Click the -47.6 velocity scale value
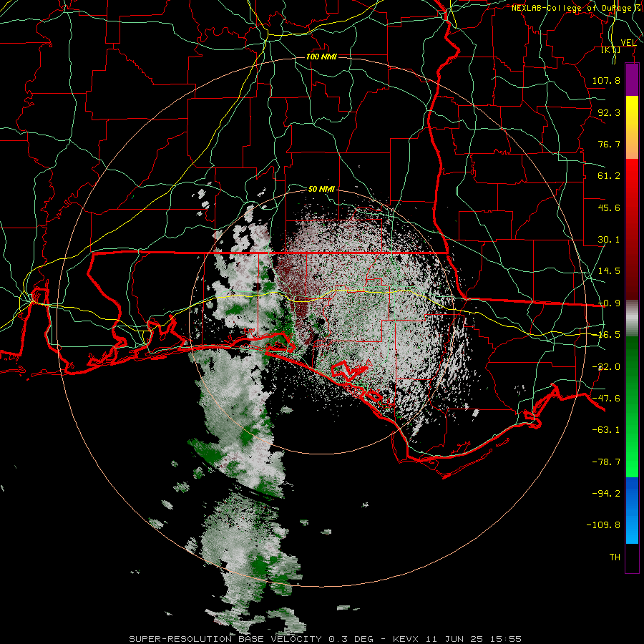Viewport: 644px width, 644px height. click(x=606, y=399)
